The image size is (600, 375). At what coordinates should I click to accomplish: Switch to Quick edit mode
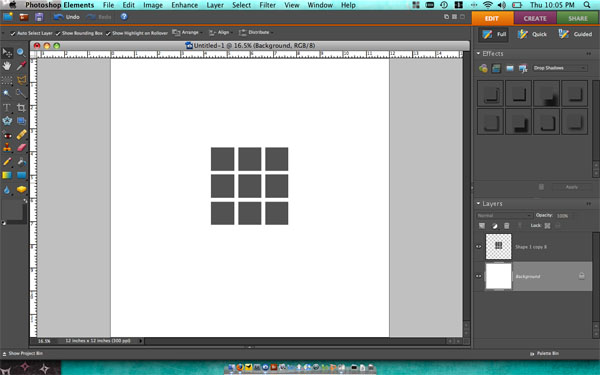click(532, 34)
